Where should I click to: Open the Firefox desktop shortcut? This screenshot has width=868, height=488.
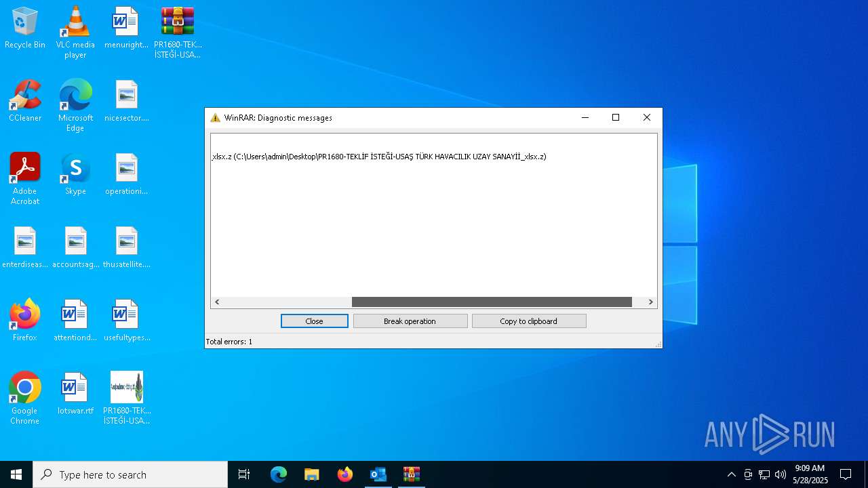click(x=25, y=321)
